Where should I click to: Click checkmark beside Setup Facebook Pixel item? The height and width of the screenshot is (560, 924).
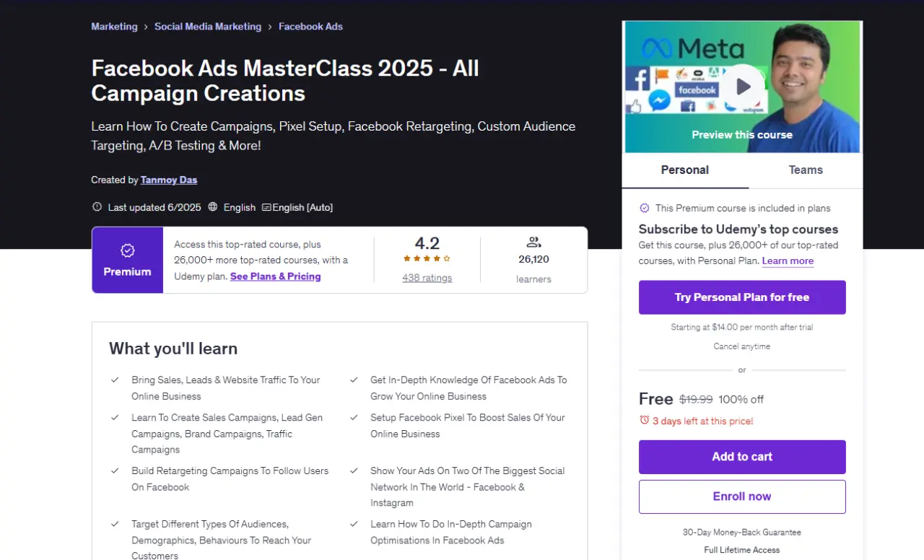354,417
